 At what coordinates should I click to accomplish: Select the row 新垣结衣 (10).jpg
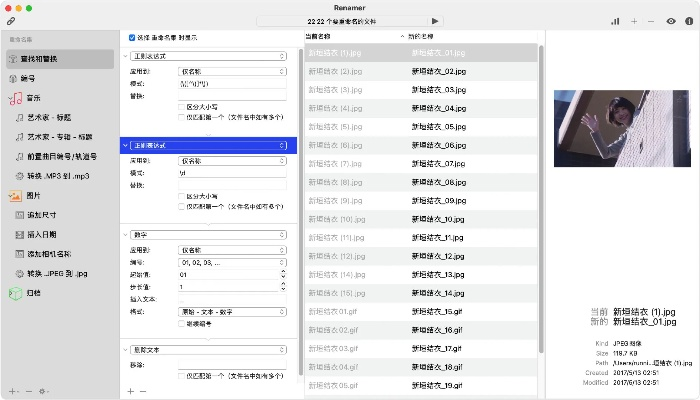421,220
